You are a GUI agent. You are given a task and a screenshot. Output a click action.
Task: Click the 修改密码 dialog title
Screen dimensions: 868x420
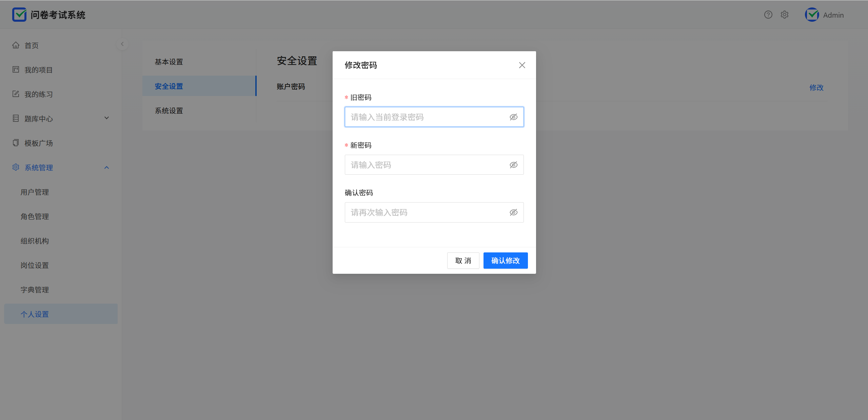pos(361,65)
